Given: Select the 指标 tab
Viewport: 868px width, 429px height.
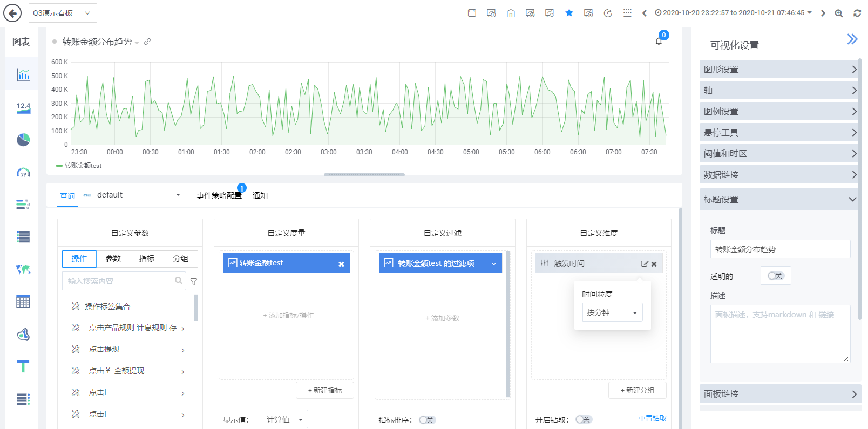Looking at the screenshot, I should click(147, 259).
